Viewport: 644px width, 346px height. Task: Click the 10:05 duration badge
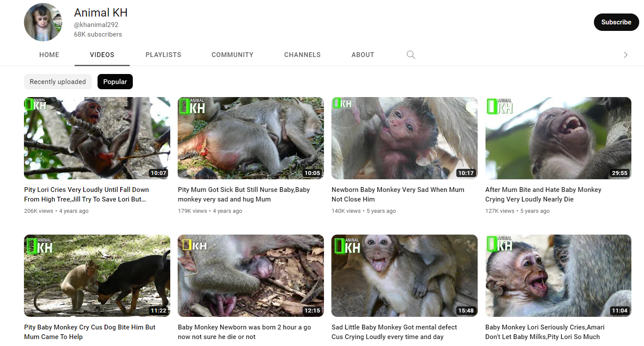pyautogui.click(x=312, y=173)
